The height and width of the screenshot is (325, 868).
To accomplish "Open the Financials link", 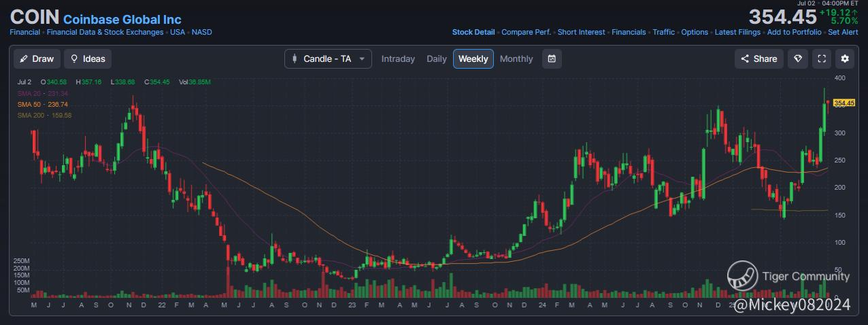I will click(x=629, y=32).
